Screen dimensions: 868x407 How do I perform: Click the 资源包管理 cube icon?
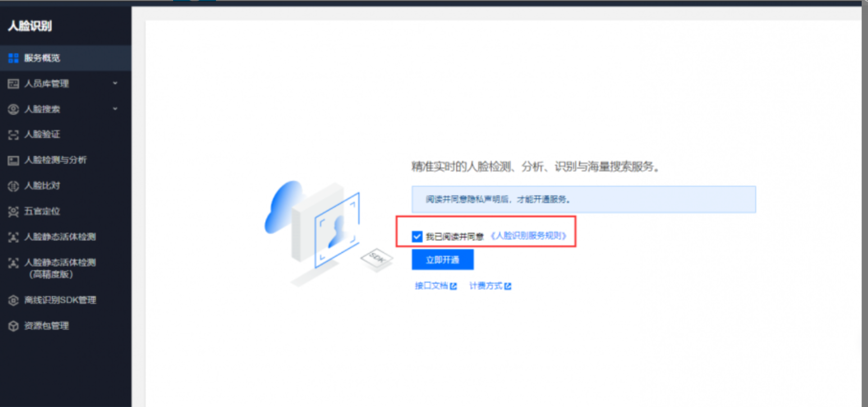pyautogui.click(x=14, y=326)
